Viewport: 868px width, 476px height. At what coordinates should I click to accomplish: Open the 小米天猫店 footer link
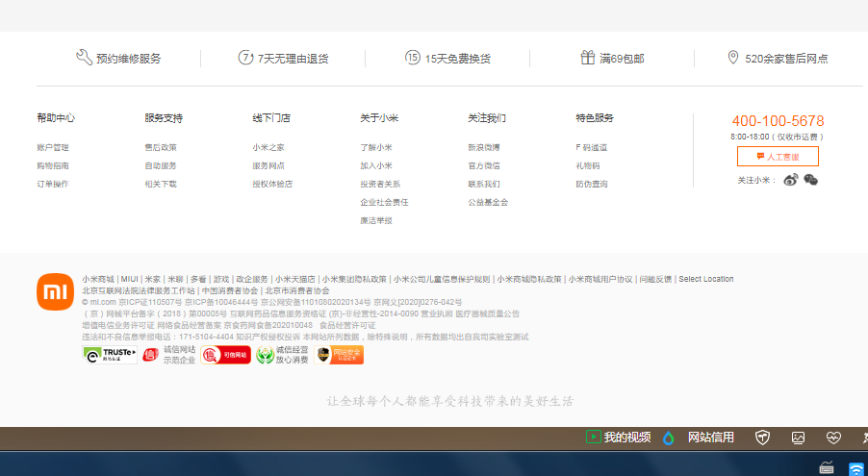[295, 279]
